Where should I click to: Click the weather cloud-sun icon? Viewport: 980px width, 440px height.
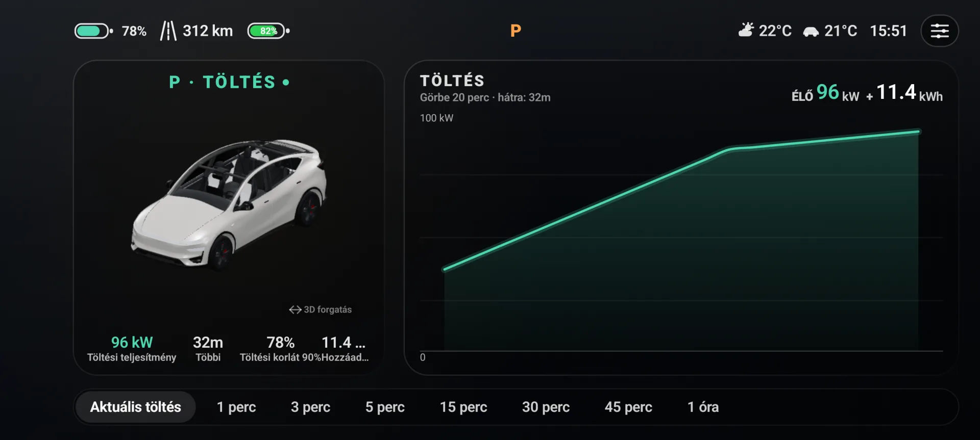(746, 30)
